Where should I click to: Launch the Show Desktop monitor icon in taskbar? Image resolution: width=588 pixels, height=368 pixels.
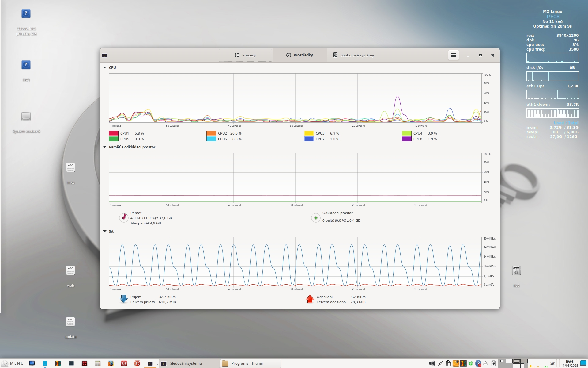[x=32, y=363]
